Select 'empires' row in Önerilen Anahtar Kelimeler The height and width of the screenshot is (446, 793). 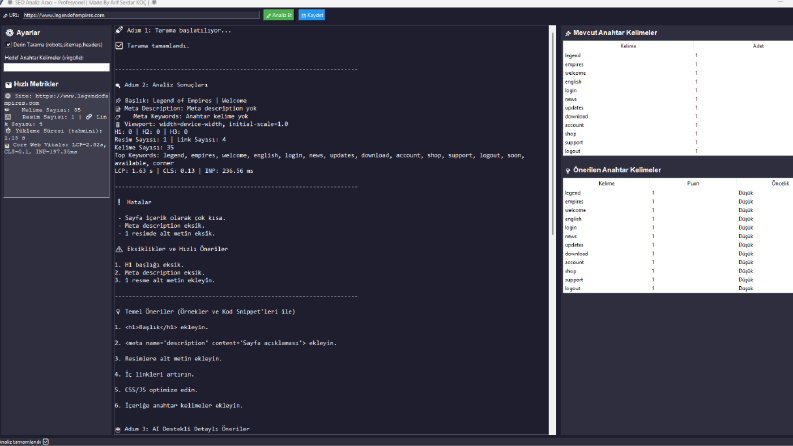(678, 201)
